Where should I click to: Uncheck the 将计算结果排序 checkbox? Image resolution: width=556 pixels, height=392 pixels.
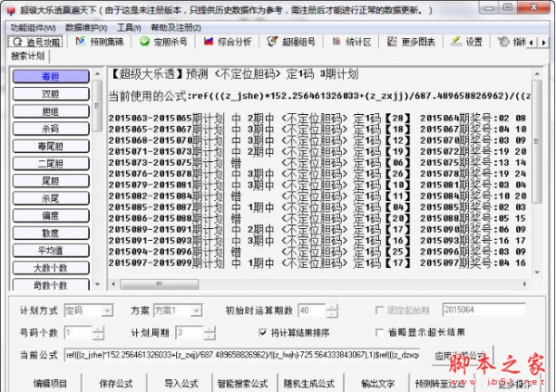coord(263,333)
